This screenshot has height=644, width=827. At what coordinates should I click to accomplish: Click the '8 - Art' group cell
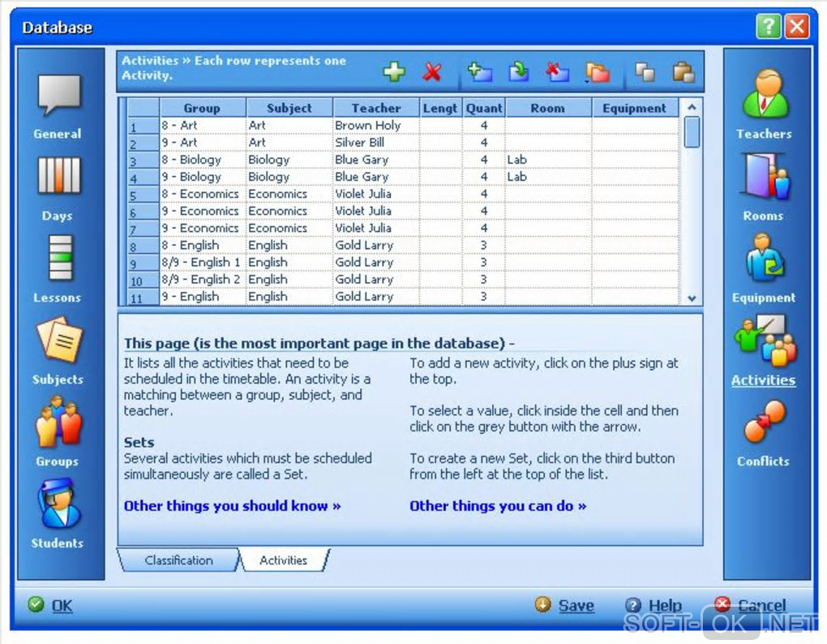[203, 126]
